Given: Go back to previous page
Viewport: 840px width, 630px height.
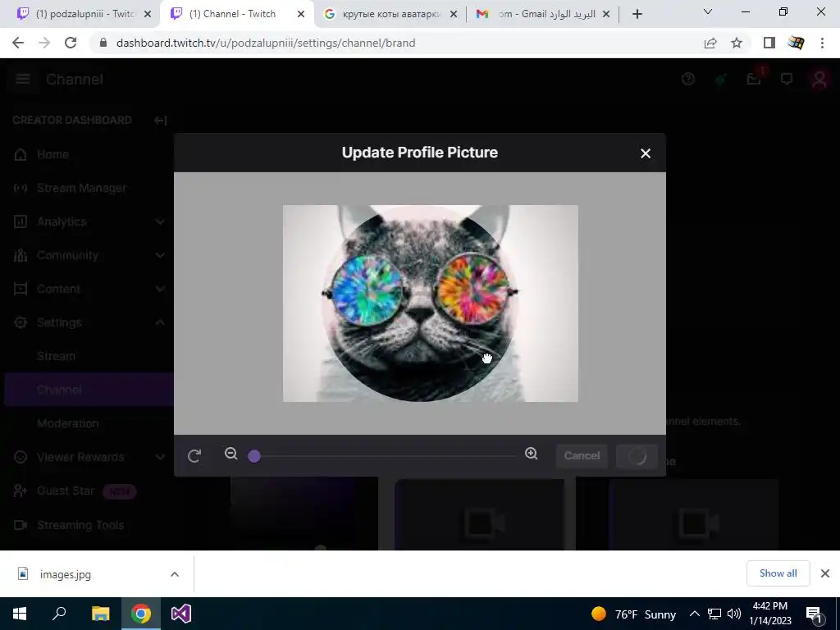Looking at the screenshot, I should [18, 43].
